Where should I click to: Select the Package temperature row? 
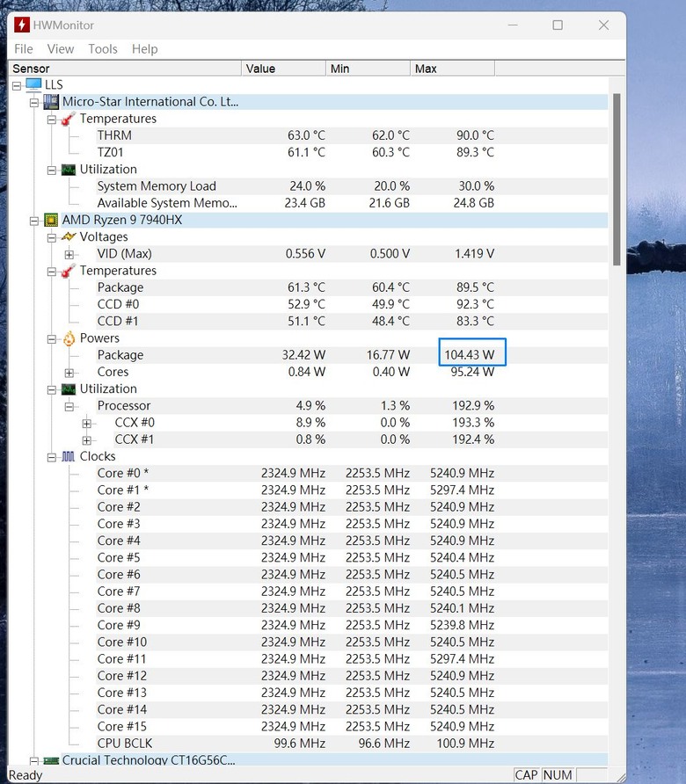click(352, 287)
